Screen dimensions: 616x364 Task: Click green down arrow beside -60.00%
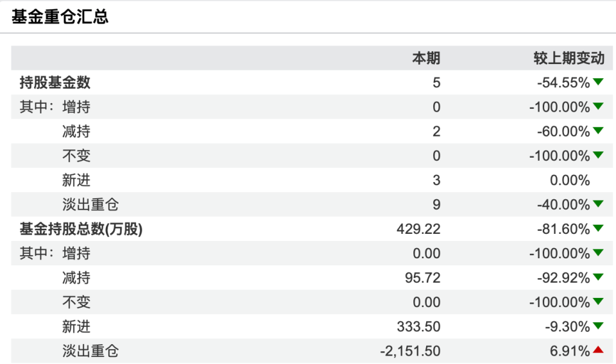(x=598, y=131)
